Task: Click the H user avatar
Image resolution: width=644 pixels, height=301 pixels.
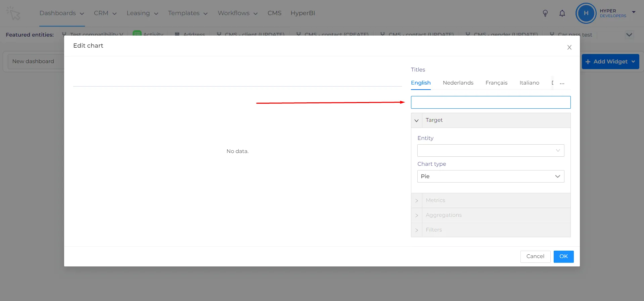Action: [x=586, y=13]
